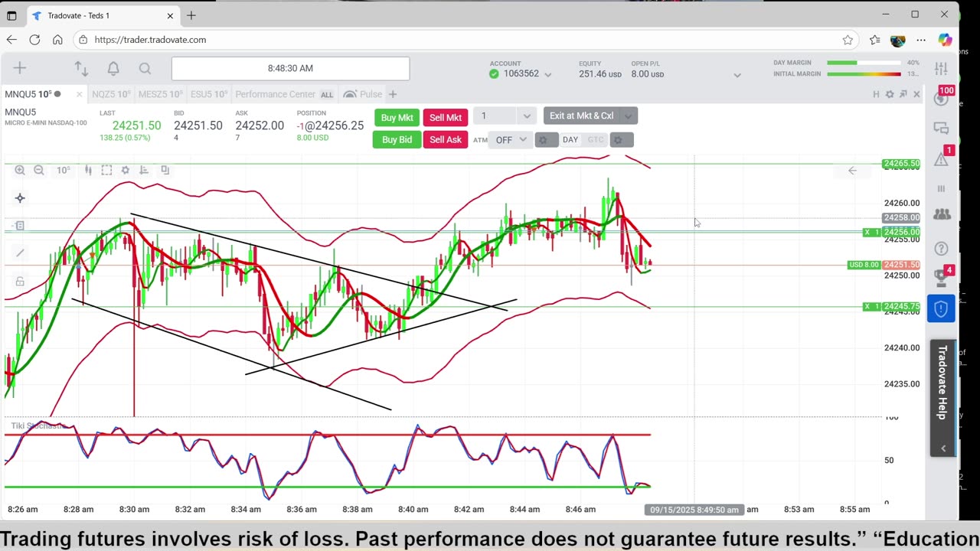Click the blue shield alert icon
The image size is (980, 551).
point(942,308)
